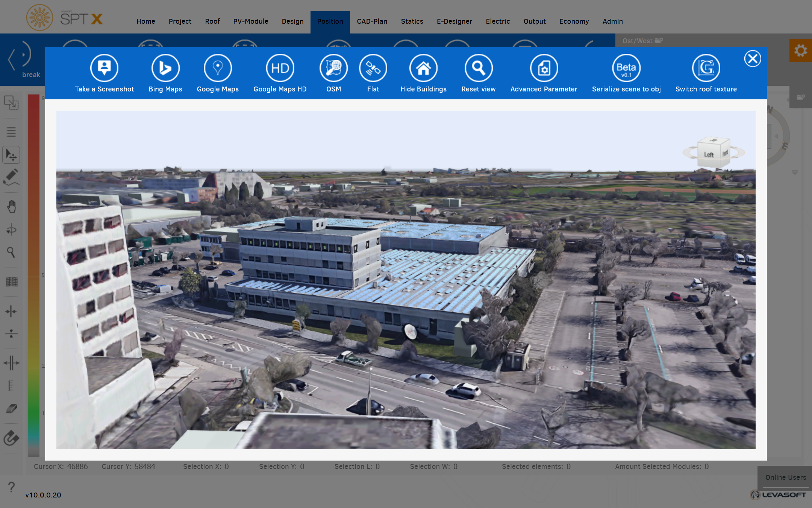Open the CAD-Plan tab
Viewport: 812px width, 508px height.
(372, 21)
